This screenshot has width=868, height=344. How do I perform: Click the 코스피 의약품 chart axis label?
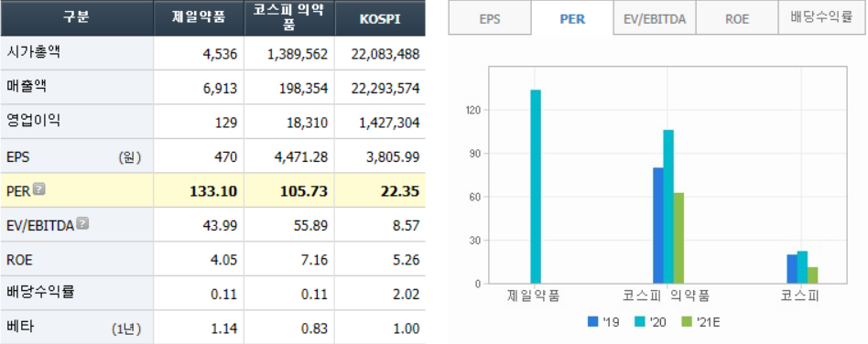click(666, 296)
